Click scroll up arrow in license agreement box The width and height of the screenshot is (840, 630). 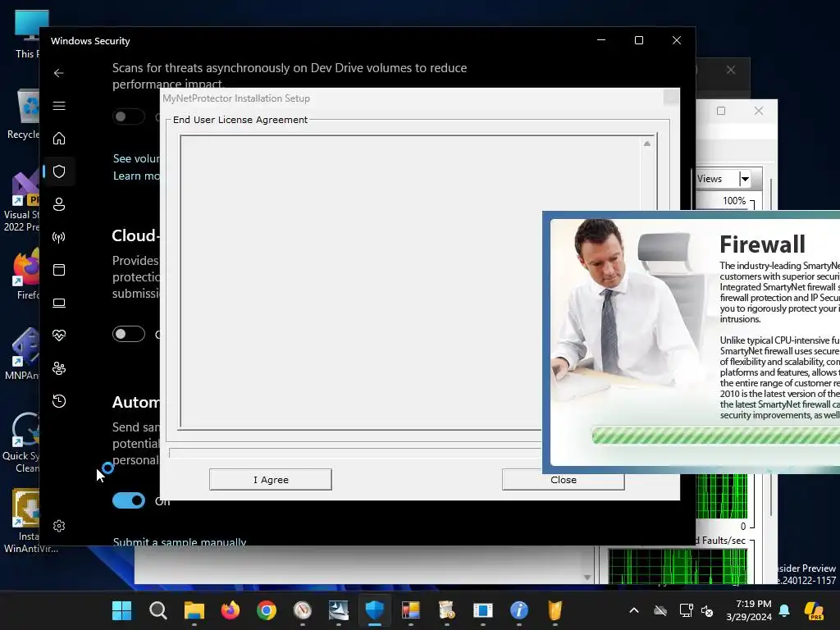tap(647, 144)
